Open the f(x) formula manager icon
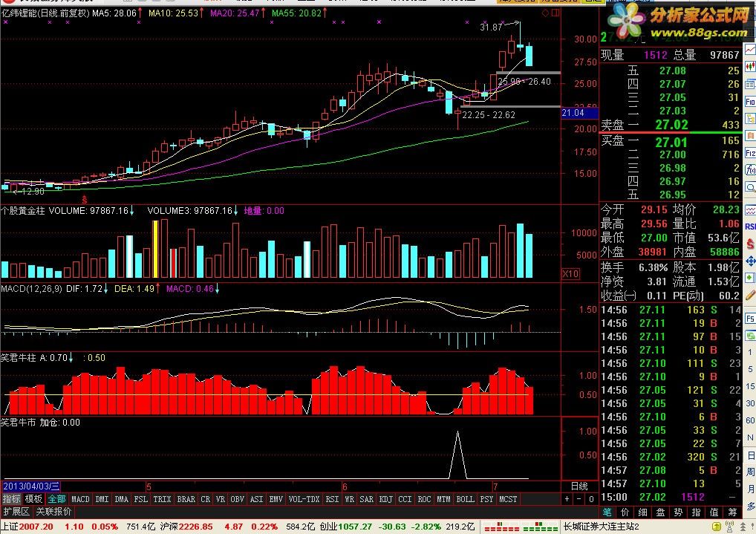This screenshot has width=756, height=534. (750, 170)
